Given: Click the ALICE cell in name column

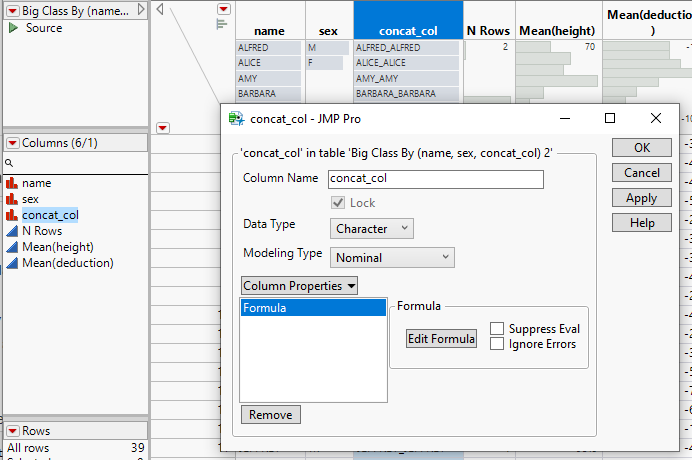Looking at the screenshot, I should (x=268, y=63).
